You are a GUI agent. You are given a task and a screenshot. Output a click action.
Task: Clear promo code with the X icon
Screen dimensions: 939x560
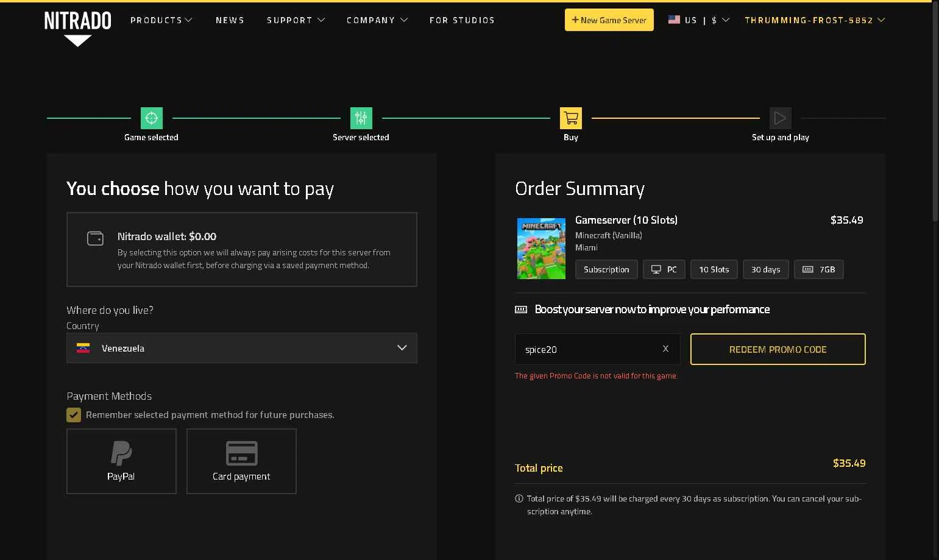(x=665, y=349)
